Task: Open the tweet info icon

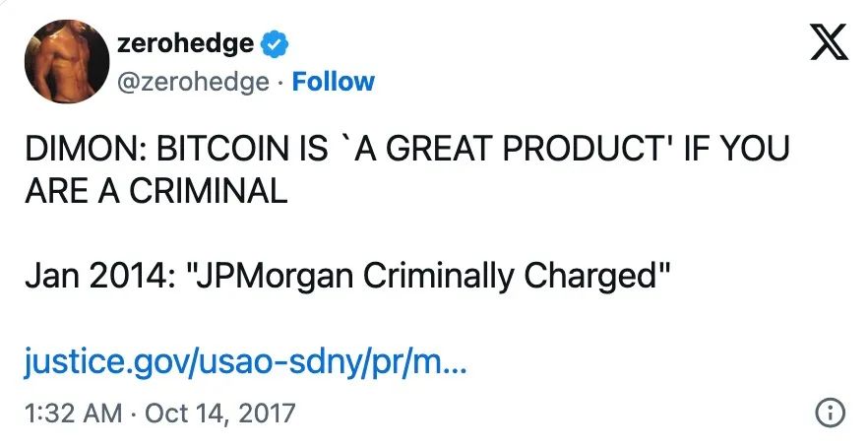Action: coord(831,413)
